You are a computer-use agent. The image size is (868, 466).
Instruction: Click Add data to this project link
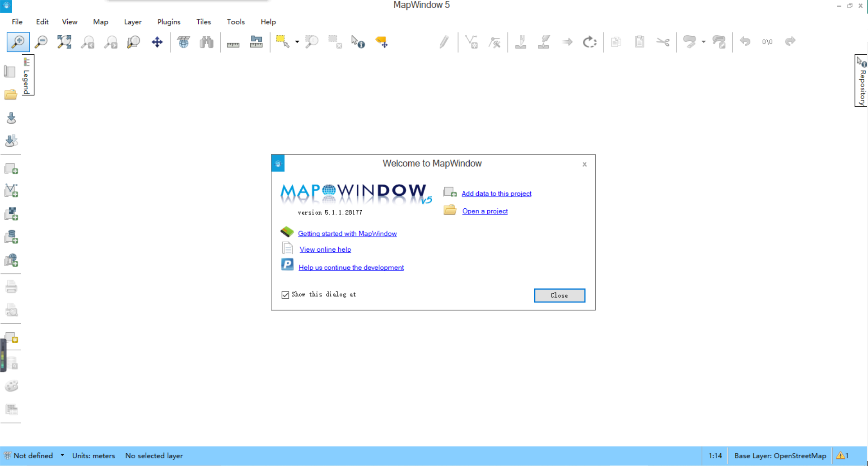[x=496, y=193]
